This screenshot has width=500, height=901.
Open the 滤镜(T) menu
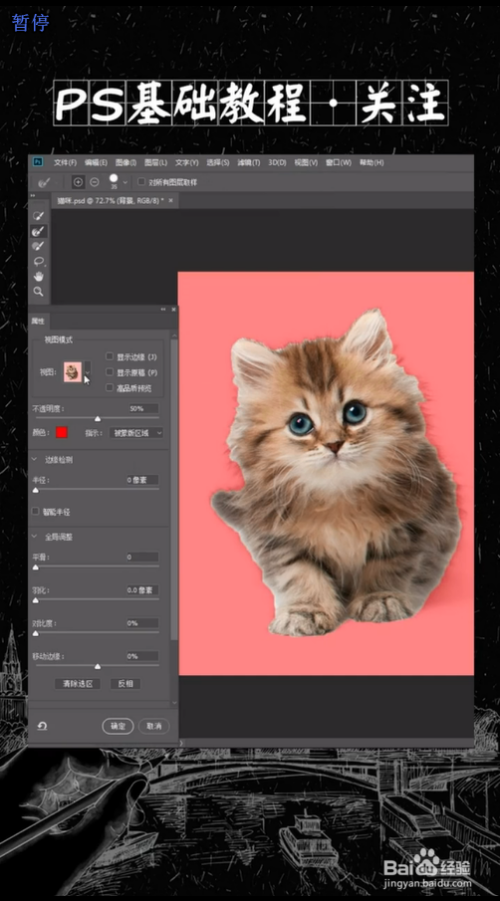pyautogui.click(x=248, y=163)
